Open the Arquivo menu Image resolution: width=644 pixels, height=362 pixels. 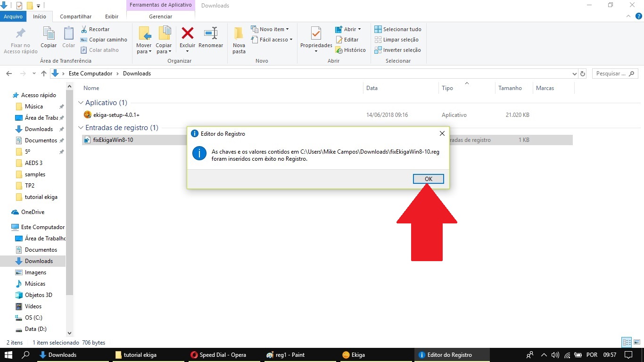(13, 16)
